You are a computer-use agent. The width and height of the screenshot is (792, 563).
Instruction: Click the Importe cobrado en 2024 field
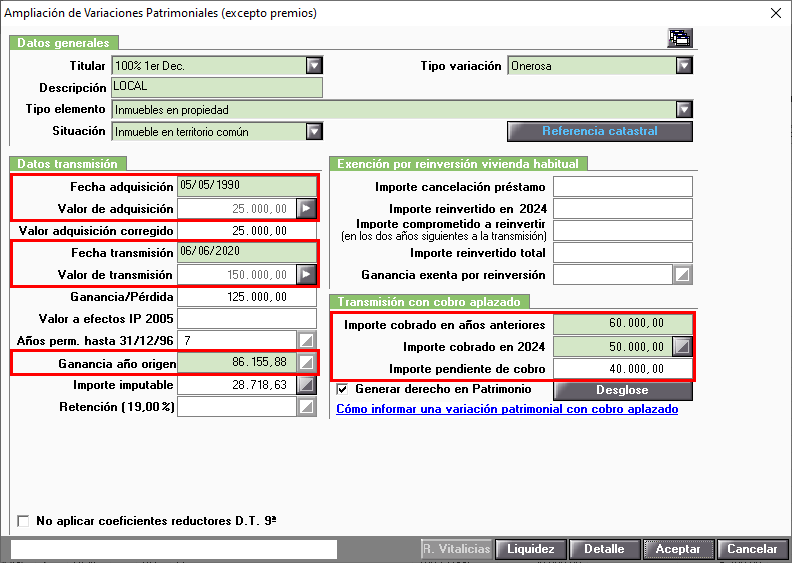(613, 346)
